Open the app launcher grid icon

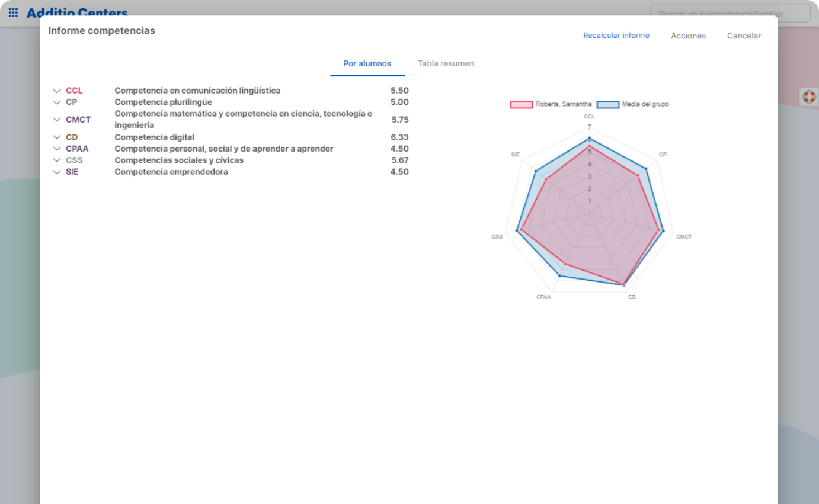pyautogui.click(x=13, y=12)
